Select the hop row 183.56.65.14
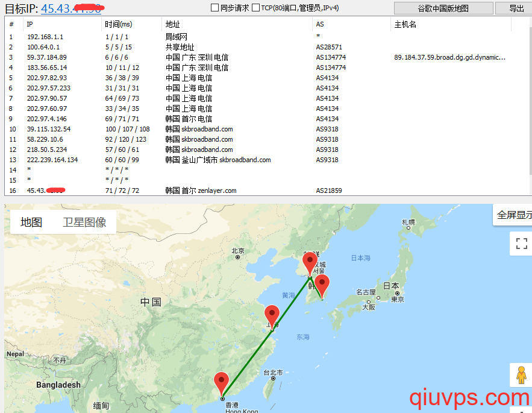Viewport: 532px width, 413px height. click(x=268, y=68)
